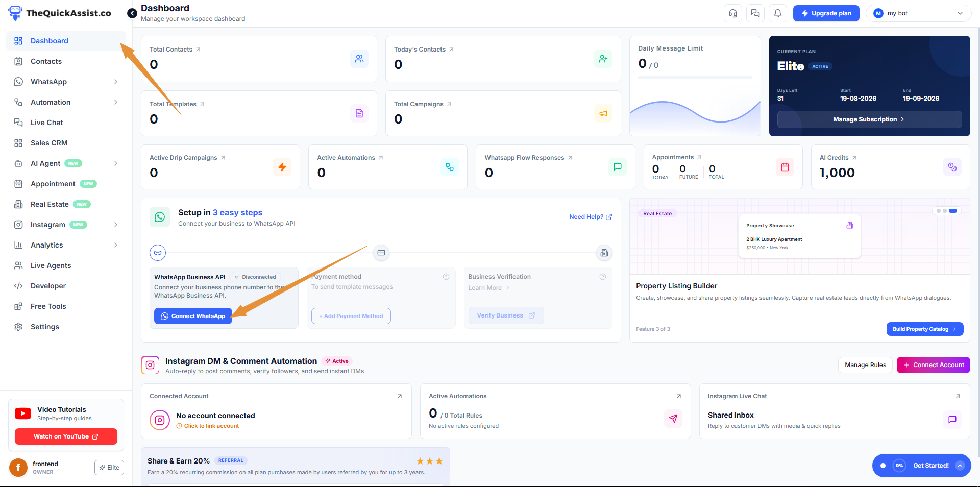
Task: Click the Learn More link under Business Verification
Action: (489, 288)
